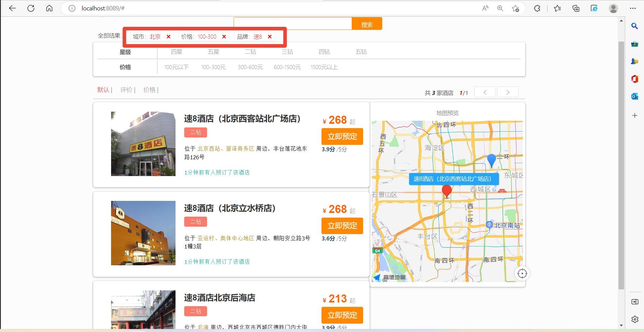644x332 pixels.
Task: Click the scrollbar down arrow
Action: coord(621,325)
